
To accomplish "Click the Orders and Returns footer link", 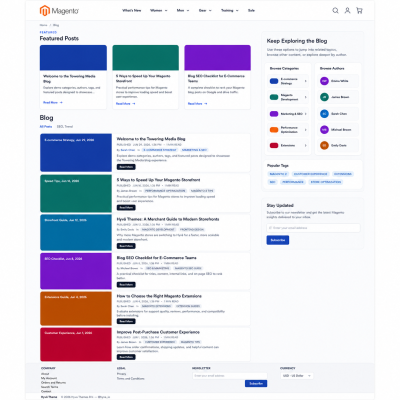I will pyautogui.click(x=53, y=383).
